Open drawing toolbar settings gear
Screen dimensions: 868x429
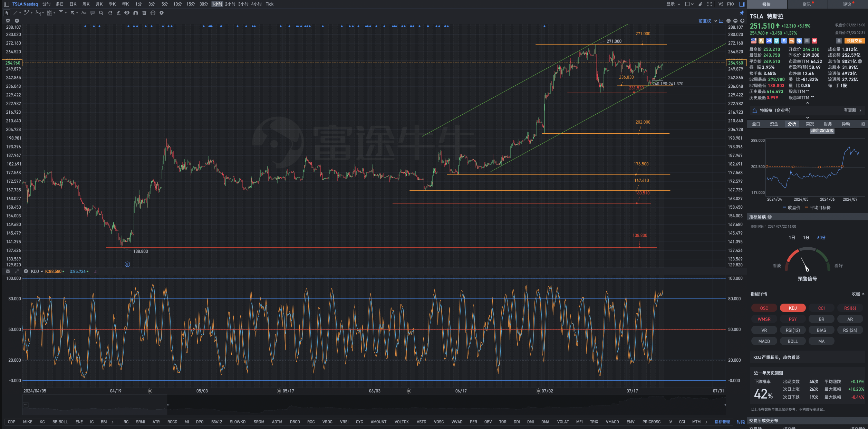pyautogui.click(x=162, y=13)
